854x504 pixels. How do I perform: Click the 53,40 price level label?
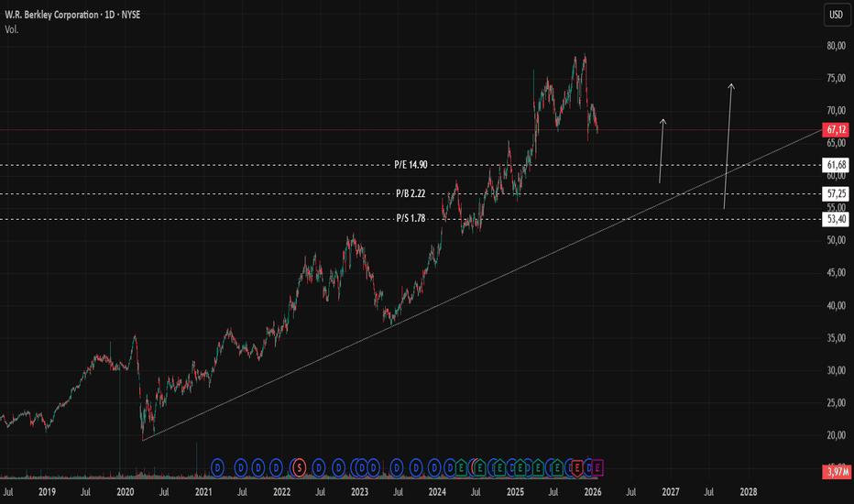tap(836, 219)
